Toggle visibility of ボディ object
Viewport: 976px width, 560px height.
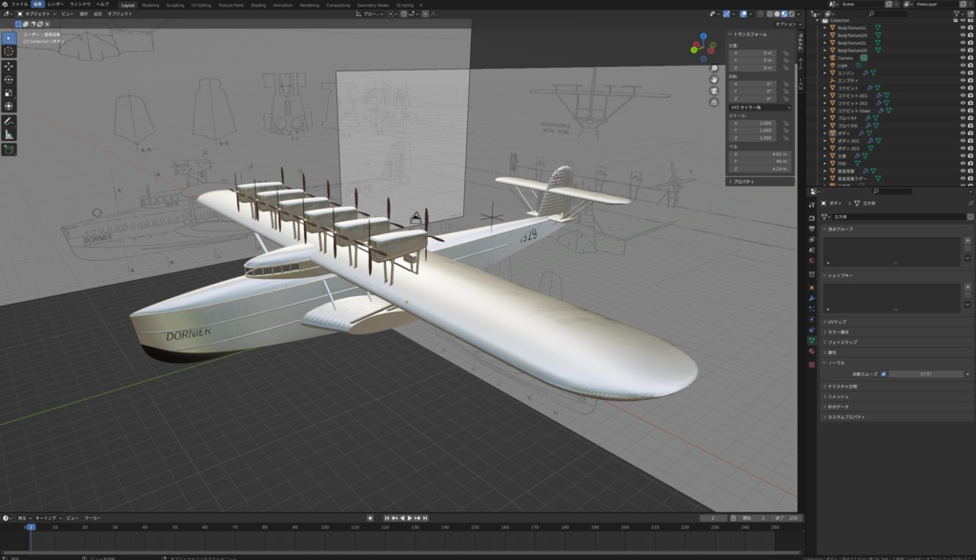[963, 133]
